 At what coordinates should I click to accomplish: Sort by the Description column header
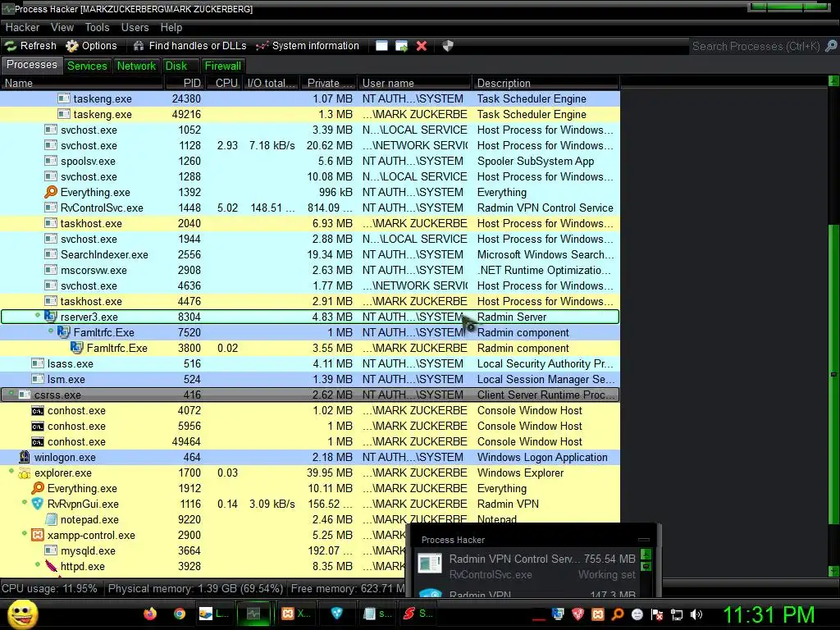point(546,83)
